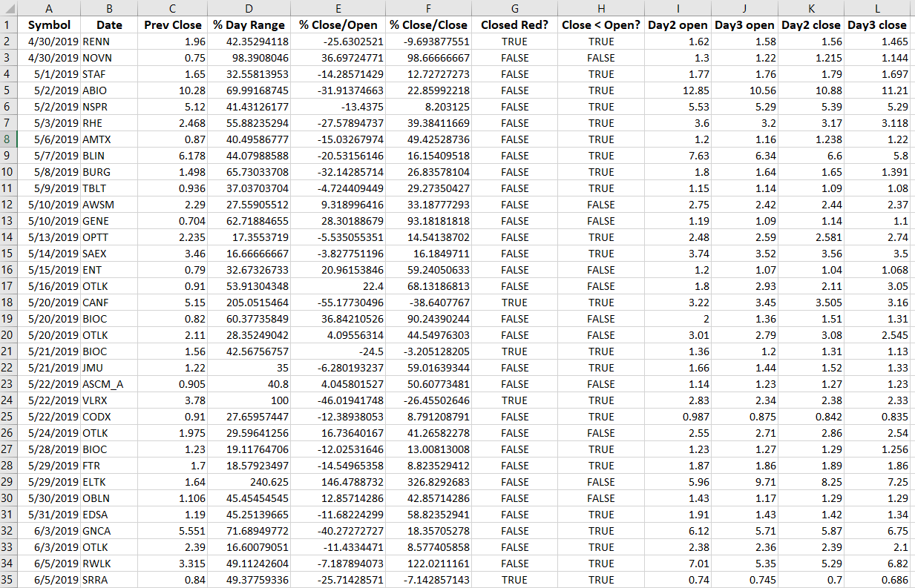915x588 pixels.
Task: Click the value 35 in JMU row
Action: click(x=249, y=368)
